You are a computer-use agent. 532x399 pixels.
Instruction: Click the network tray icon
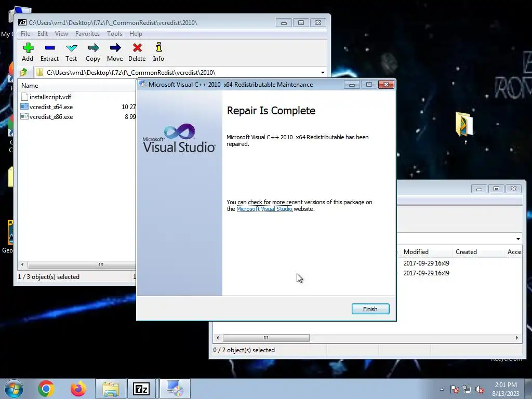coord(467,389)
